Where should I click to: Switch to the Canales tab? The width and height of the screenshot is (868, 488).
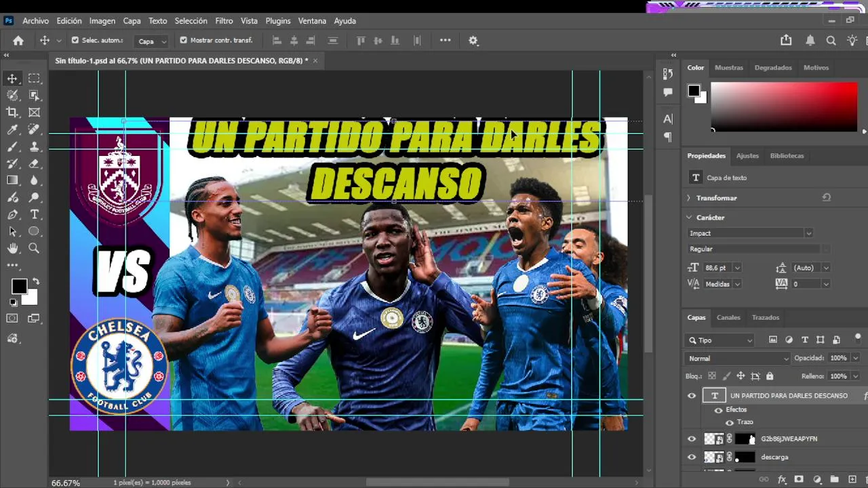click(728, 317)
